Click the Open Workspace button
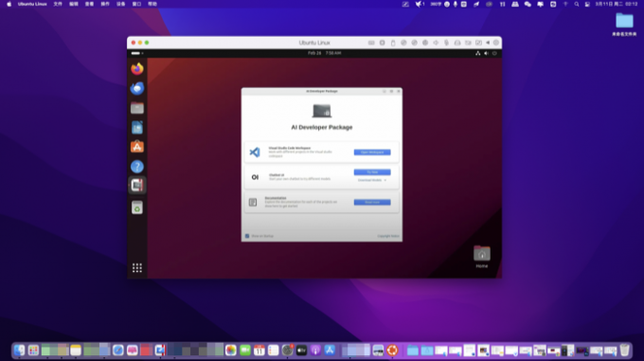The height and width of the screenshot is (361, 644). [x=372, y=153]
